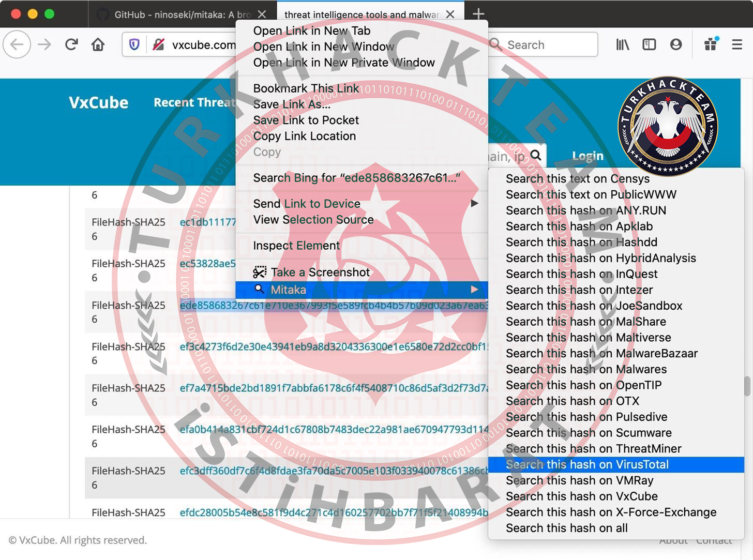Image resolution: width=753 pixels, height=560 pixels.
Task: Switch to the GitHub ninoseki/mitaka tab
Action: pos(183,14)
